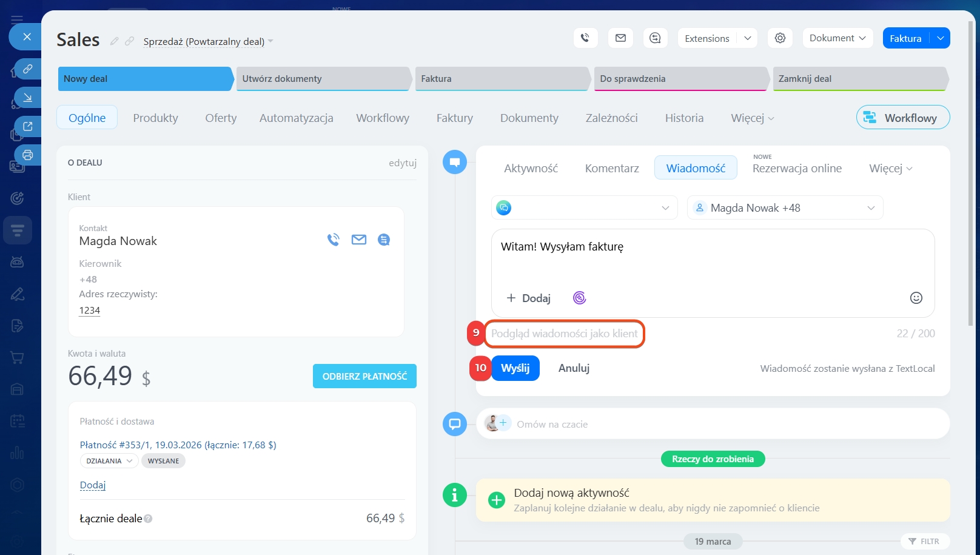Click the emoji smiley icon in message box
Image resolution: width=980 pixels, height=555 pixels.
(916, 298)
